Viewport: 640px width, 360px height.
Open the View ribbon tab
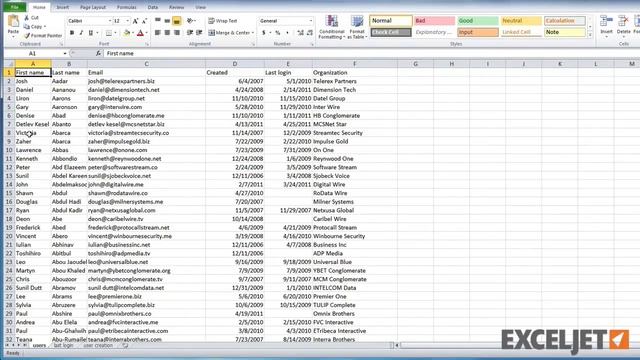point(200,7)
